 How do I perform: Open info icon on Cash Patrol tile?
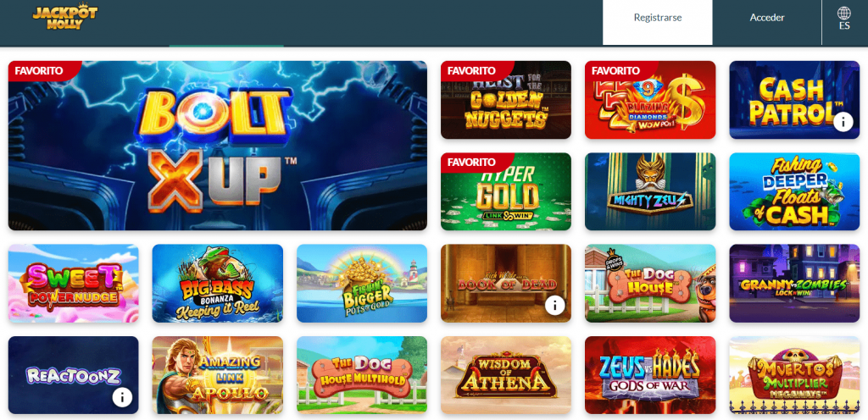coord(843,121)
